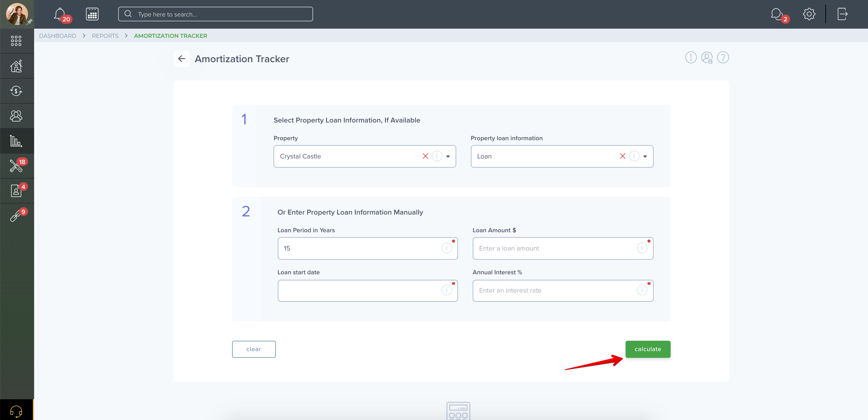Show info for the Property field
Screen dimensions: 868x420
point(437,156)
